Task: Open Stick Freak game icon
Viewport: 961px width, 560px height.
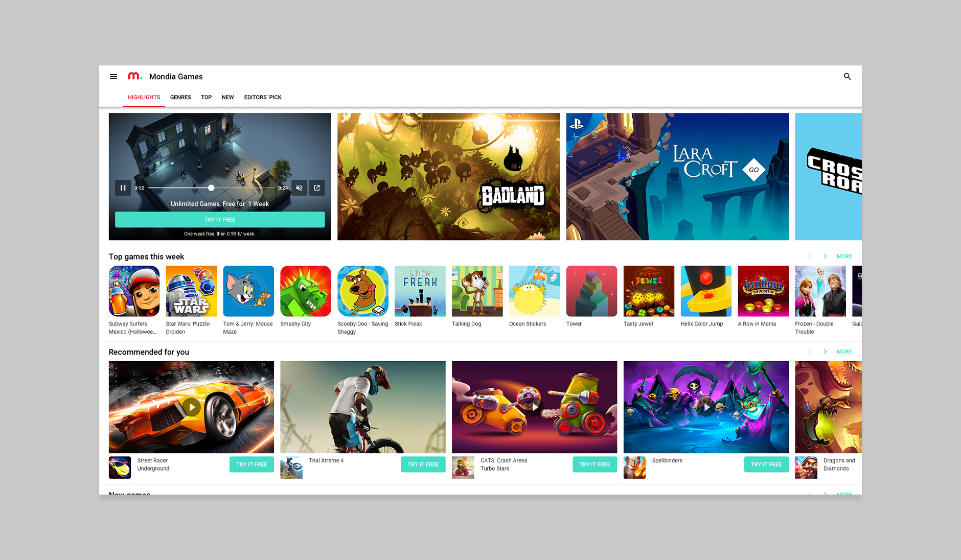Action: (420, 291)
